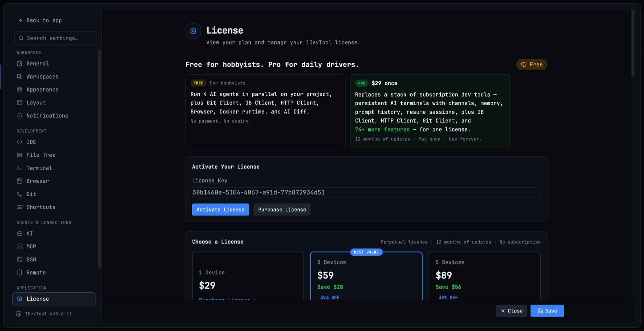This screenshot has height=331, width=644.
Task: Click the search magnifier icon
Action: point(21,38)
